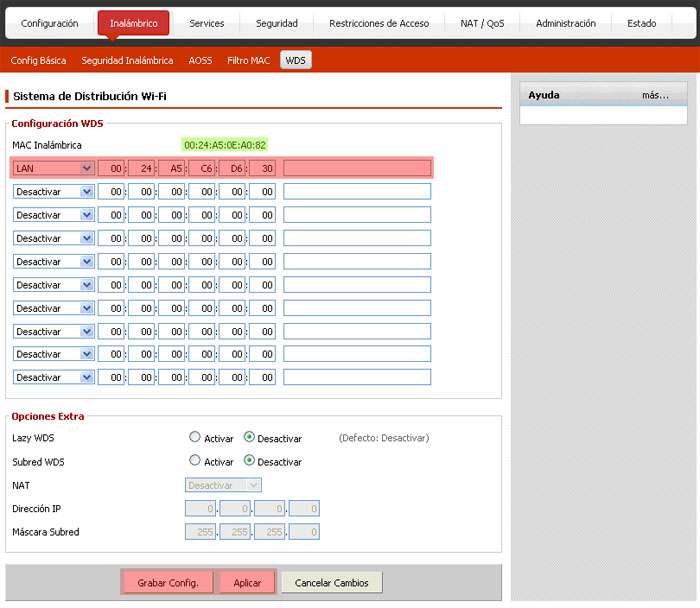This screenshot has width=700, height=608.
Task: Click Cancelar Cambios button
Action: [x=331, y=583]
